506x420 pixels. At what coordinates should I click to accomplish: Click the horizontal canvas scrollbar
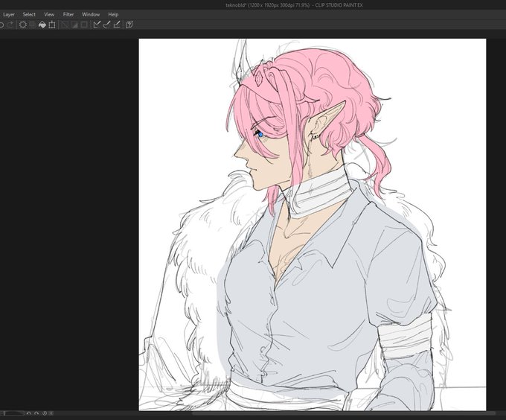(x=344, y=413)
